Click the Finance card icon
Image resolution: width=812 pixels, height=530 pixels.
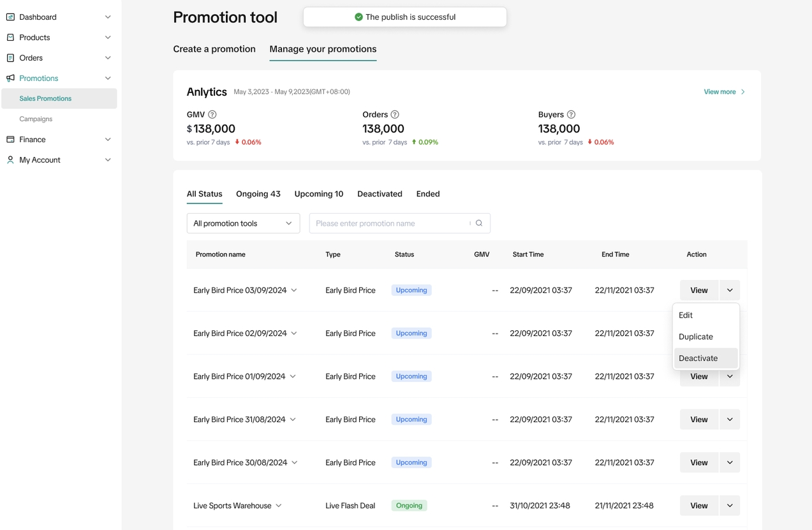click(10, 140)
